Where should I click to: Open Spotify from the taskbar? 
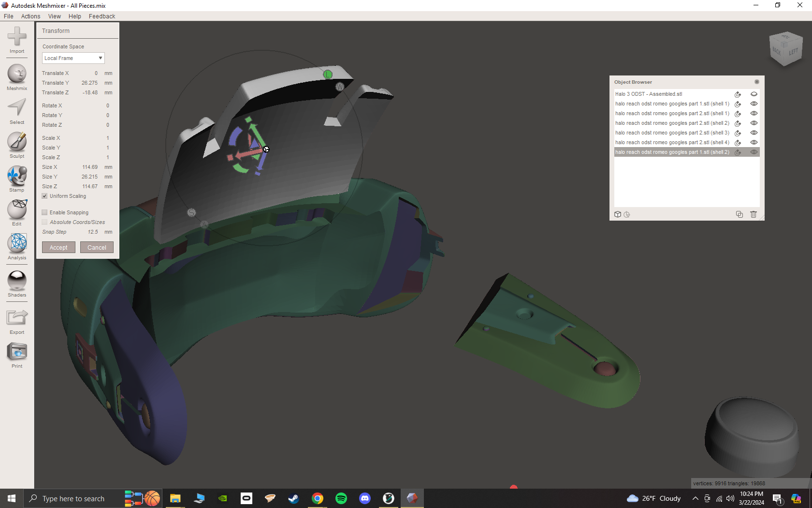pyautogui.click(x=341, y=498)
